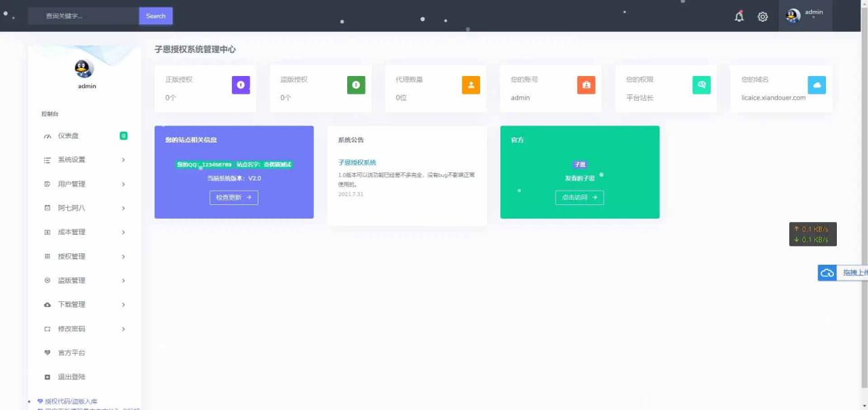The image size is (868, 410).
Task: Click the 检查更新 button
Action: (233, 198)
